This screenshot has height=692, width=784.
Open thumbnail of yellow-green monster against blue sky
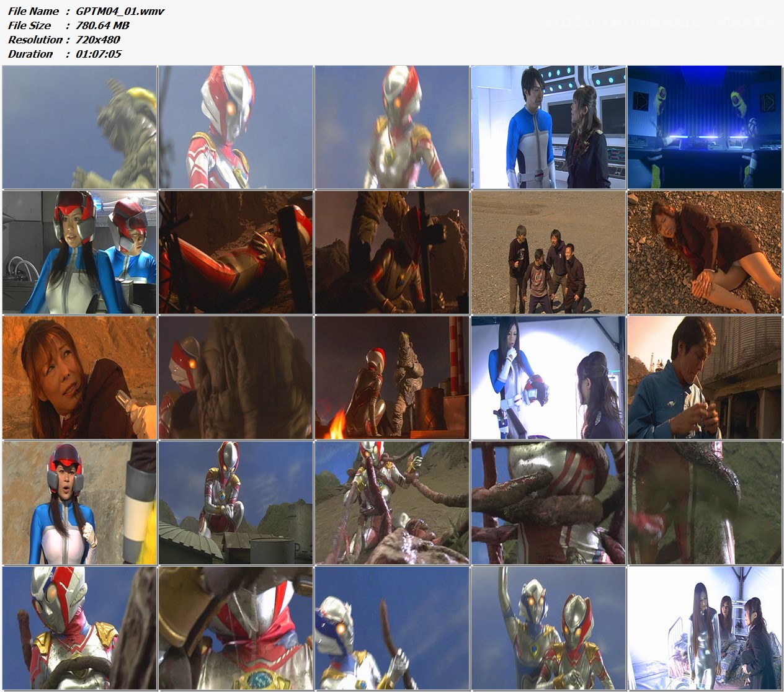pos(80,127)
